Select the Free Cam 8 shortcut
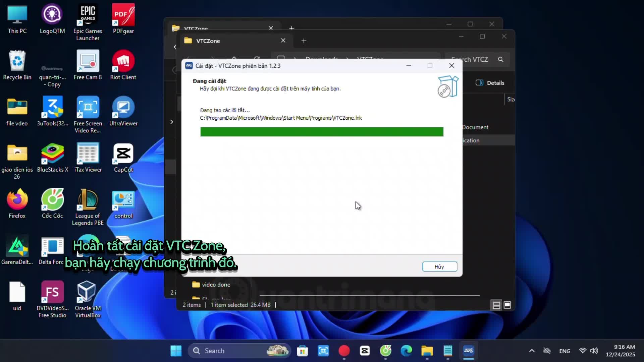Image resolution: width=644 pixels, height=362 pixels. pos(88,66)
